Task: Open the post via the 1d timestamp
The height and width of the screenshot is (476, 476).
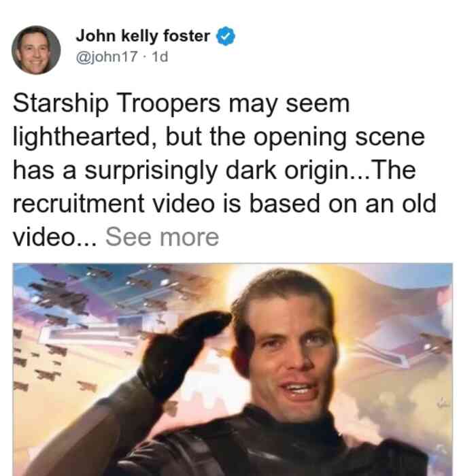Action: click(x=160, y=56)
